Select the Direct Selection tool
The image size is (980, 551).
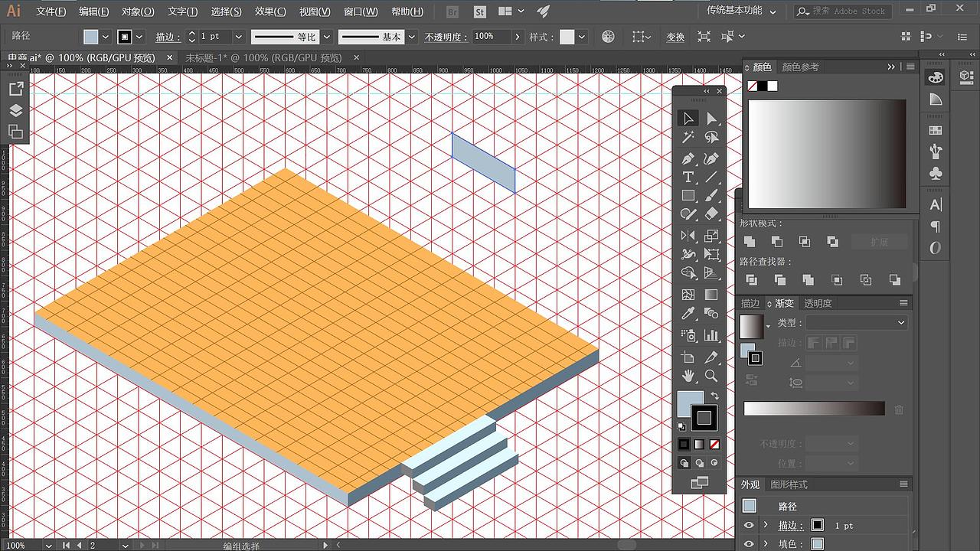[712, 118]
